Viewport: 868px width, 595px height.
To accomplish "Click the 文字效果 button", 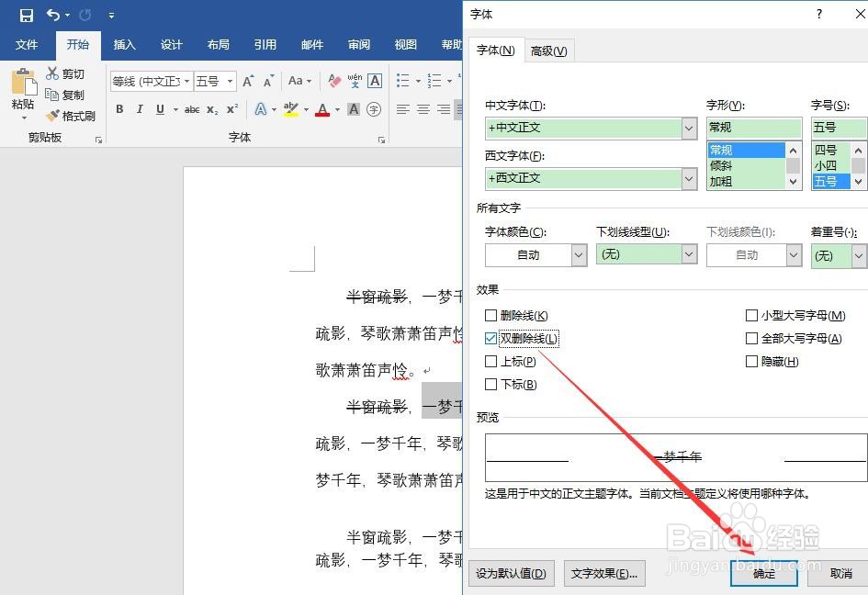I will tap(604, 572).
